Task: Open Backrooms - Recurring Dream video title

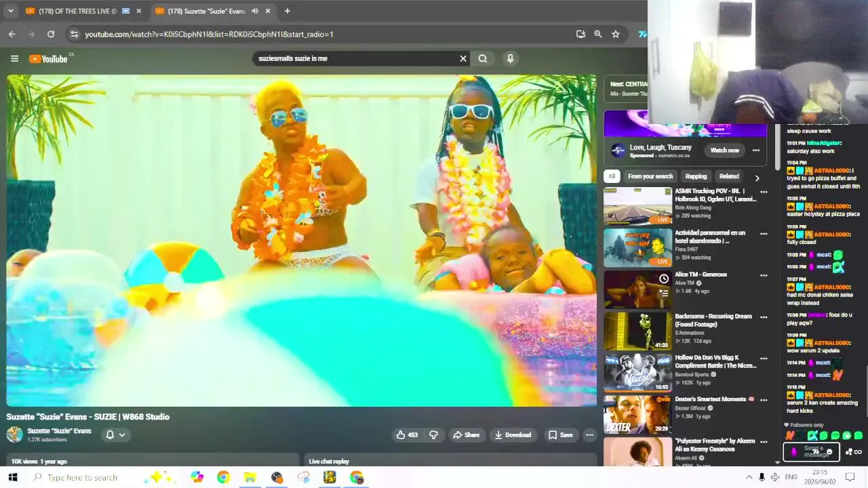Action: pos(713,320)
